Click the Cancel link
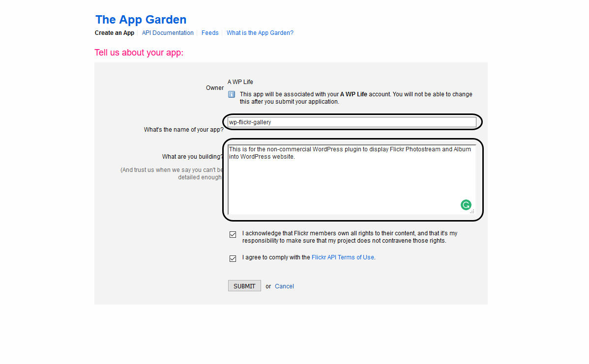 tap(284, 286)
